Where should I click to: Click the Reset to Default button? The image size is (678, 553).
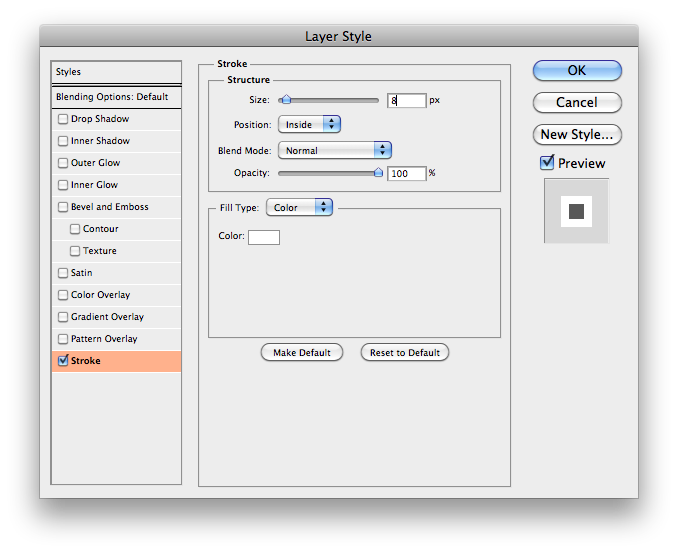click(x=405, y=353)
